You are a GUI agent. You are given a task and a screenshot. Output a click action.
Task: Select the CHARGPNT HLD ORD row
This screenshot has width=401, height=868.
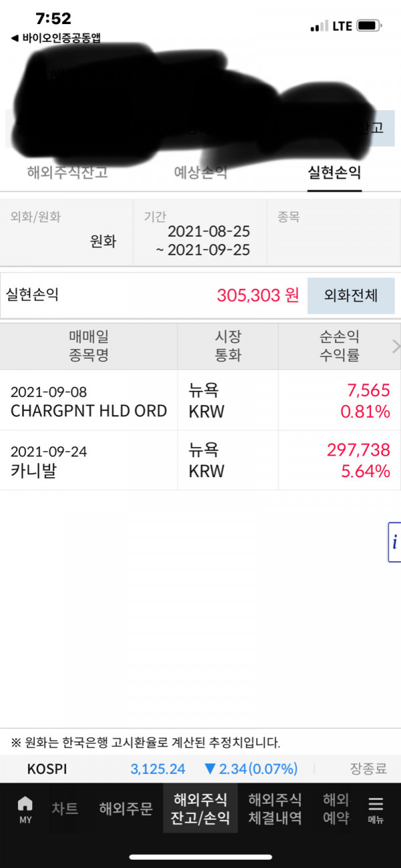point(200,400)
